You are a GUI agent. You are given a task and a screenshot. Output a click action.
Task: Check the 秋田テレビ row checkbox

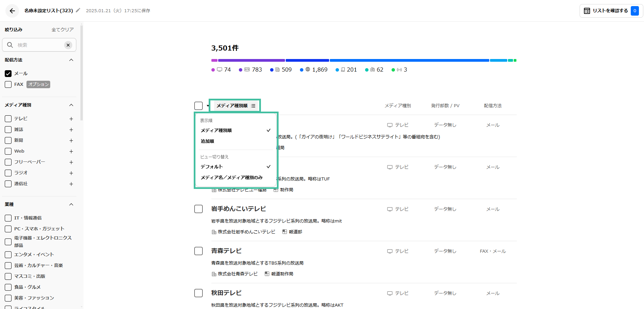[x=198, y=293]
